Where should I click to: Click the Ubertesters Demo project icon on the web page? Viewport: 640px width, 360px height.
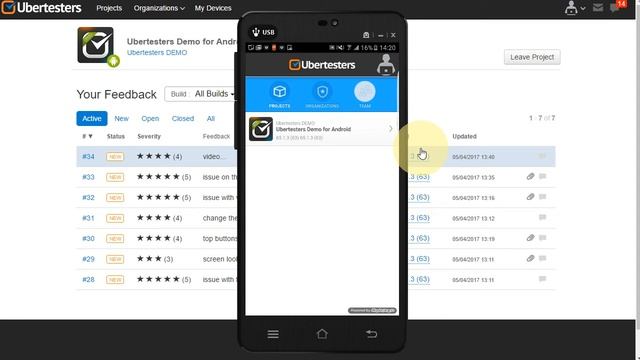[97, 46]
